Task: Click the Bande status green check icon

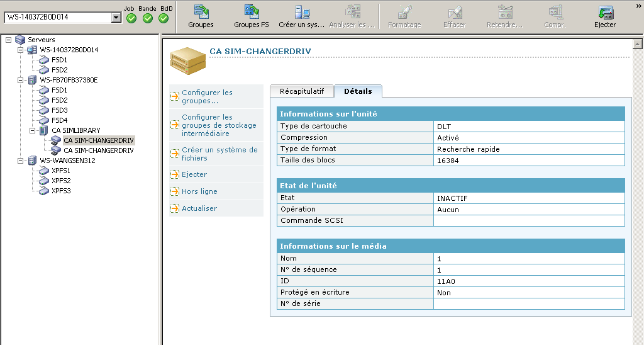Action: [147, 18]
